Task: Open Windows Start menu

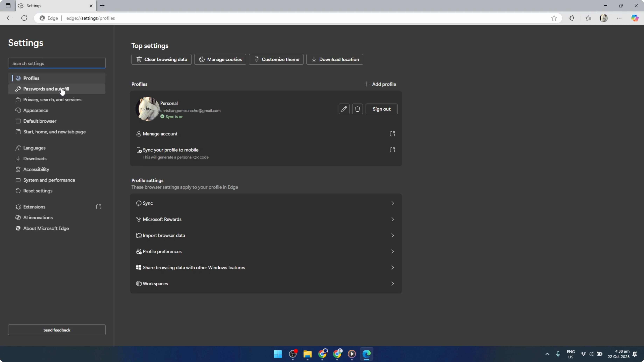Action: pos(278,354)
